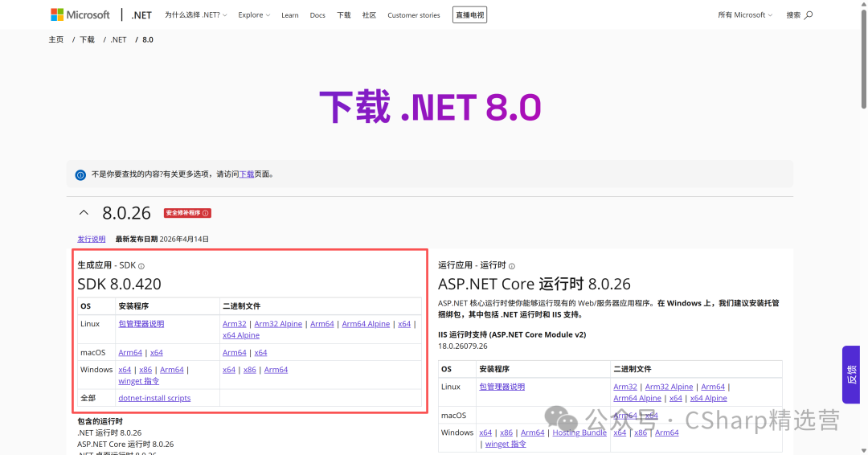Click the info icon in the notice bar
The width and height of the screenshot is (868, 455).
click(80, 175)
